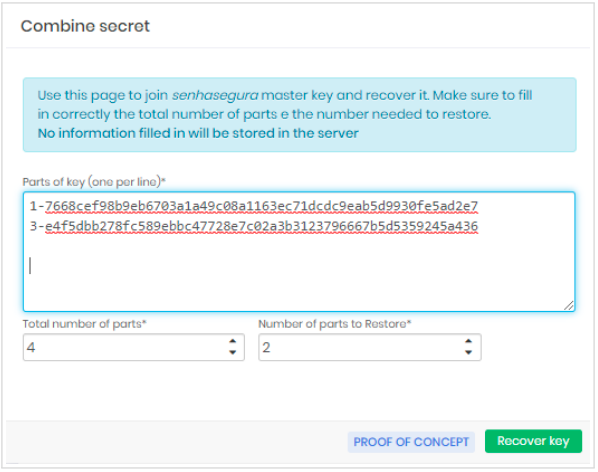598x472 pixels.
Task: Click the Recover key button
Action: (533, 441)
